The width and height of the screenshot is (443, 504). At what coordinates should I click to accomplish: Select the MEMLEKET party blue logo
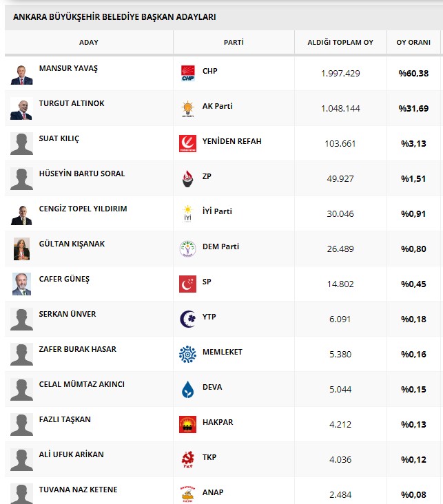click(187, 354)
